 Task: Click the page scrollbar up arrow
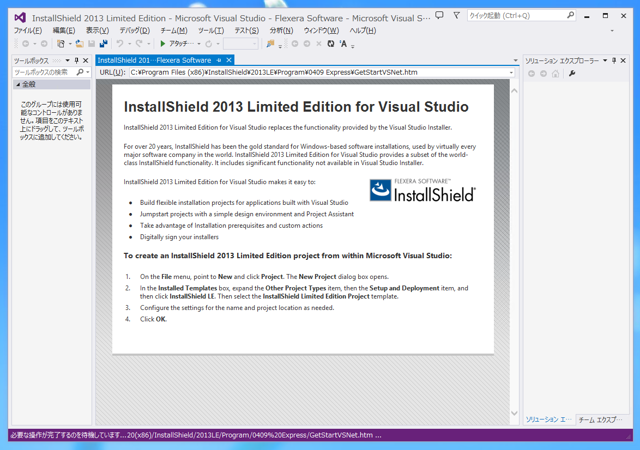[514, 91]
